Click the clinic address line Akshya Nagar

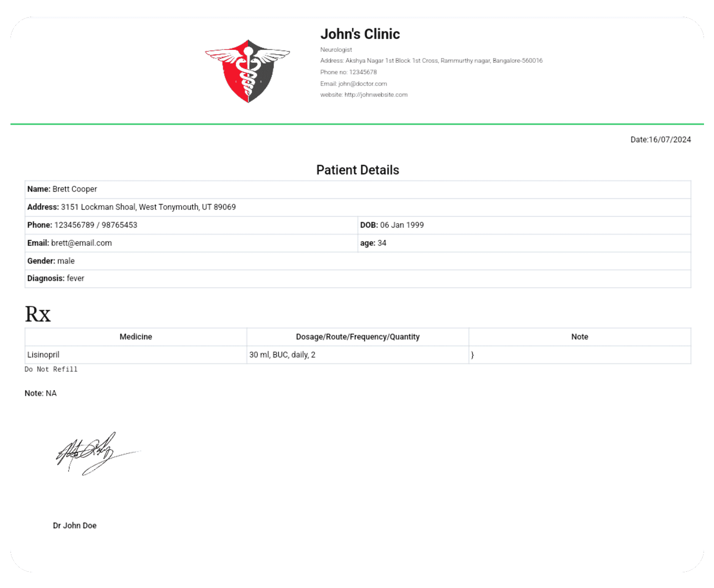(431, 61)
